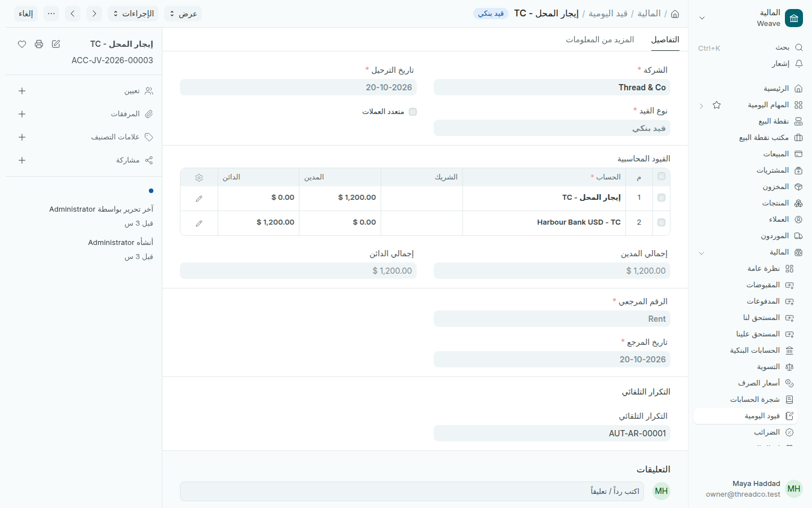The height and width of the screenshot is (508, 812).
Task: Toggle the select-all checkbox in the table header
Action: pyautogui.click(x=661, y=177)
